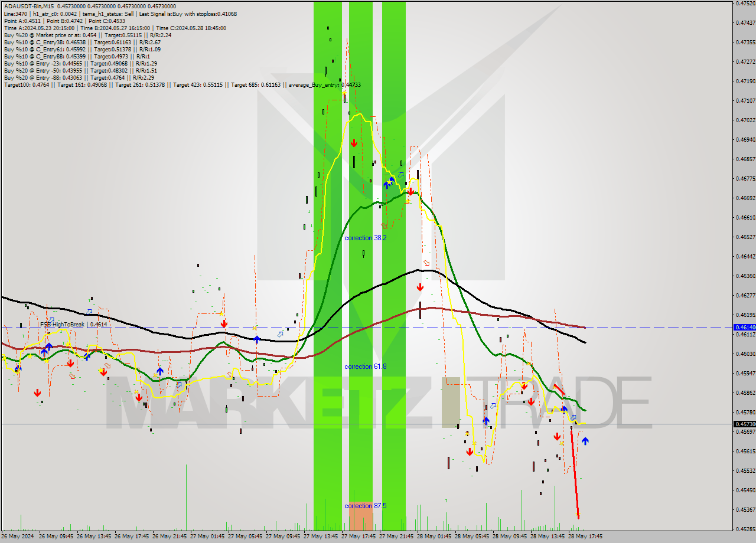
Task: Click the '27 May 17:45' time axis label
Action: 359,537
